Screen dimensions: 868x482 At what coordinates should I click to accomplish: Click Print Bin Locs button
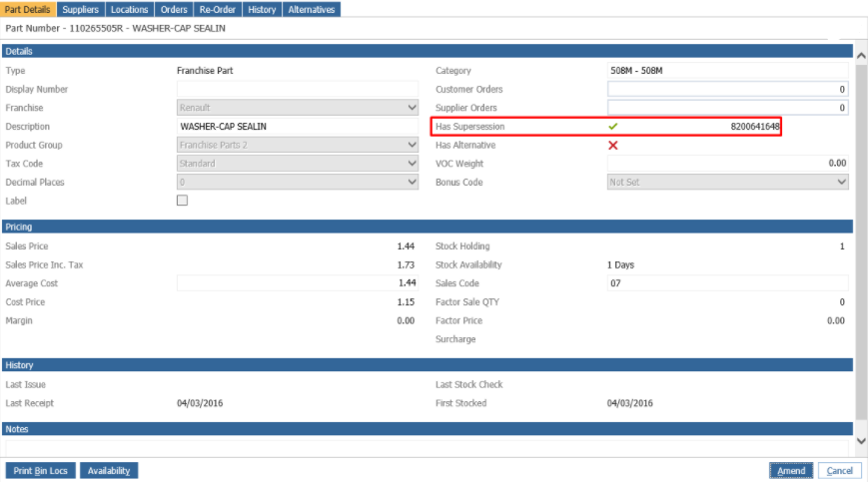[41, 470]
